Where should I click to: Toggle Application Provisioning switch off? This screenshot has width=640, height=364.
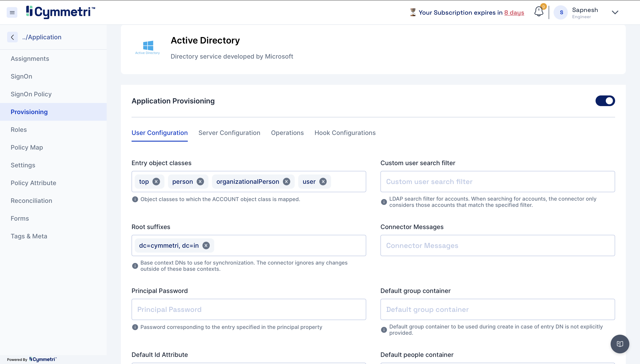[x=605, y=101]
